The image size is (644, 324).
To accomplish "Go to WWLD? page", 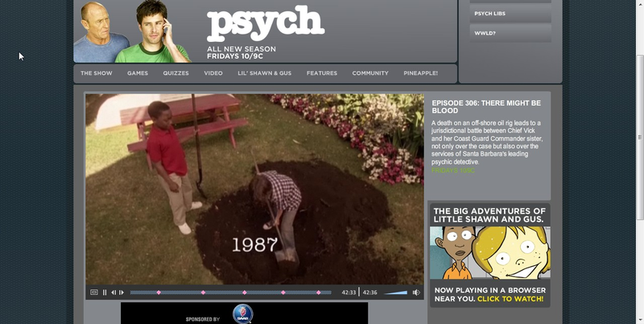I will coord(510,33).
